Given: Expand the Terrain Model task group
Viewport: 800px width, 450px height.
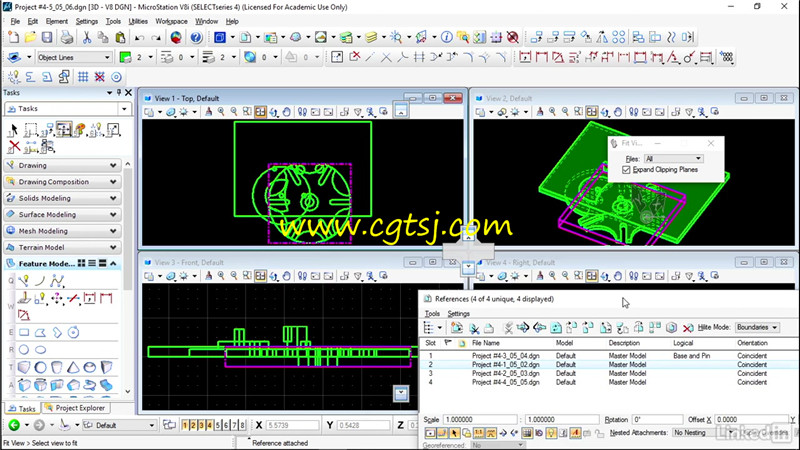Looking at the screenshot, I should click(62, 247).
